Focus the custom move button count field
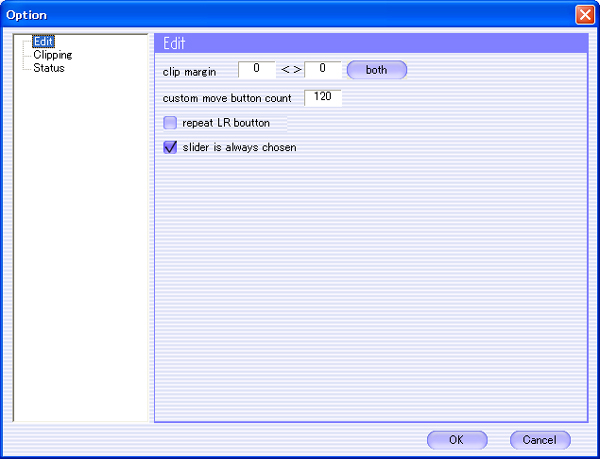Screen dimensions: 600x459 point(323,98)
